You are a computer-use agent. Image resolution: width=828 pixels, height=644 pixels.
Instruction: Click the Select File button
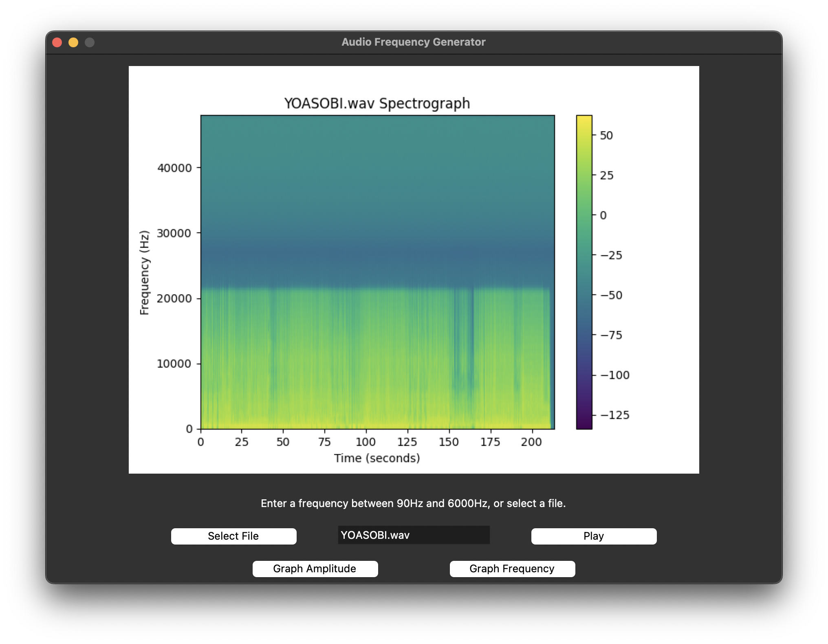233,536
